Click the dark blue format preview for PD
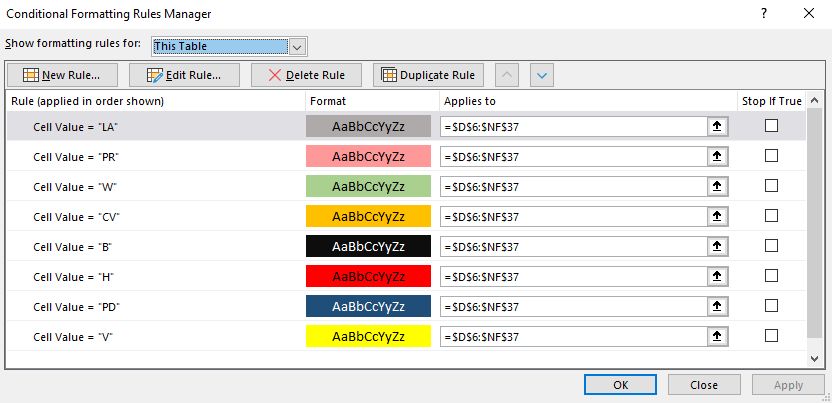 coord(368,306)
